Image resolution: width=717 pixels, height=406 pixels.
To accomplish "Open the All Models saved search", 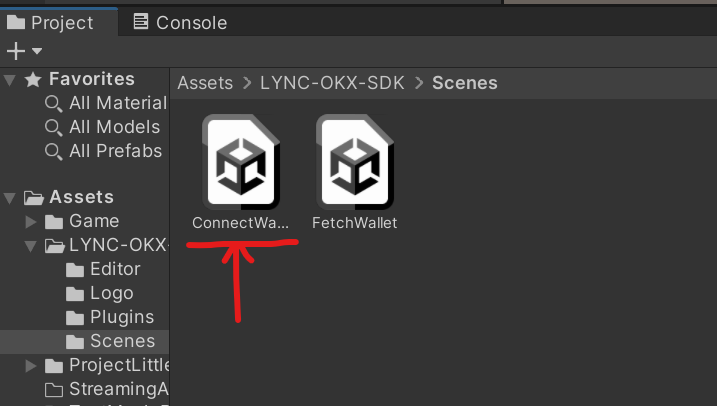I will (x=102, y=127).
